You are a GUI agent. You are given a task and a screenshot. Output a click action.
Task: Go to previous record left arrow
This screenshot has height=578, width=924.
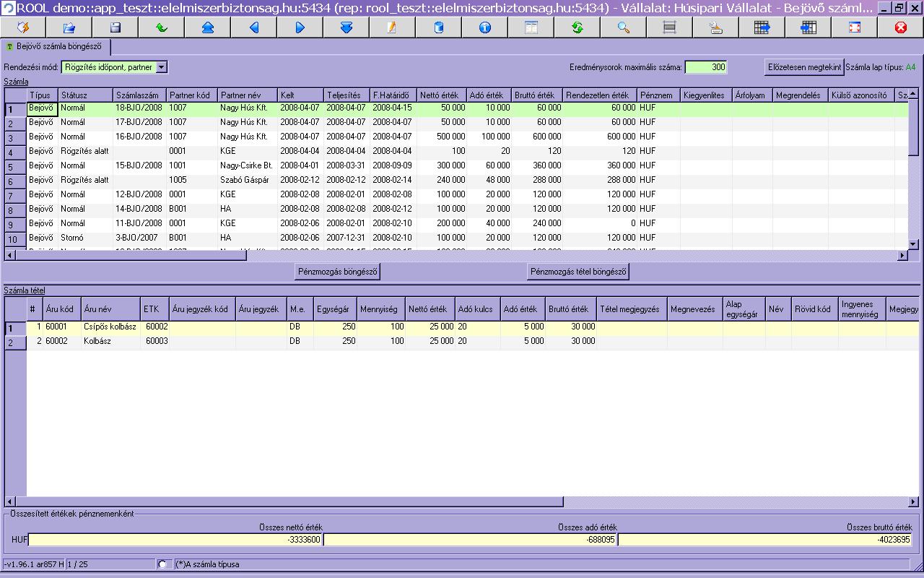tap(254, 27)
